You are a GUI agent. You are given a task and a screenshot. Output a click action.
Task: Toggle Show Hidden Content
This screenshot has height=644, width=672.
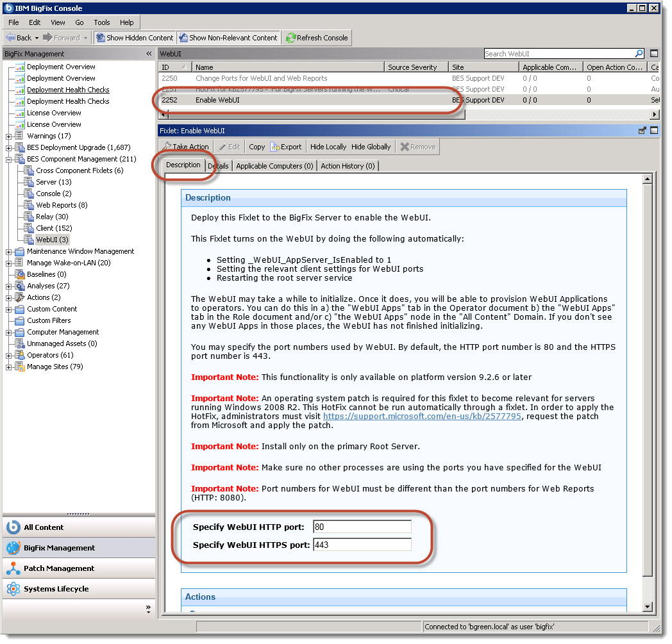134,37
